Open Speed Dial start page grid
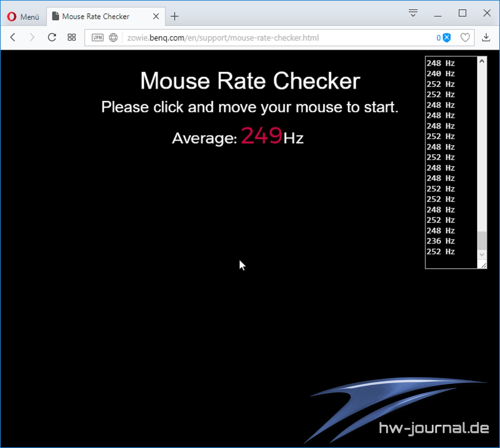The height and width of the screenshot is (448, 500). pyautogui.click(x=72, y=37)
